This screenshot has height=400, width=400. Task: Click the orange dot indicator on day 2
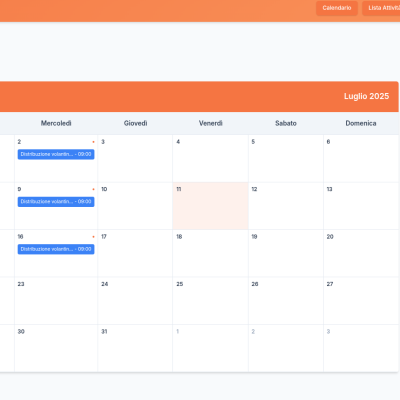tap(93, 142)
